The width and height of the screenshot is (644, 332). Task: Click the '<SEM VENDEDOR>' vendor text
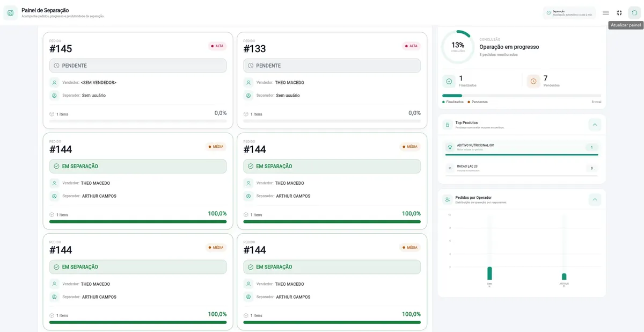click(99, 83)
